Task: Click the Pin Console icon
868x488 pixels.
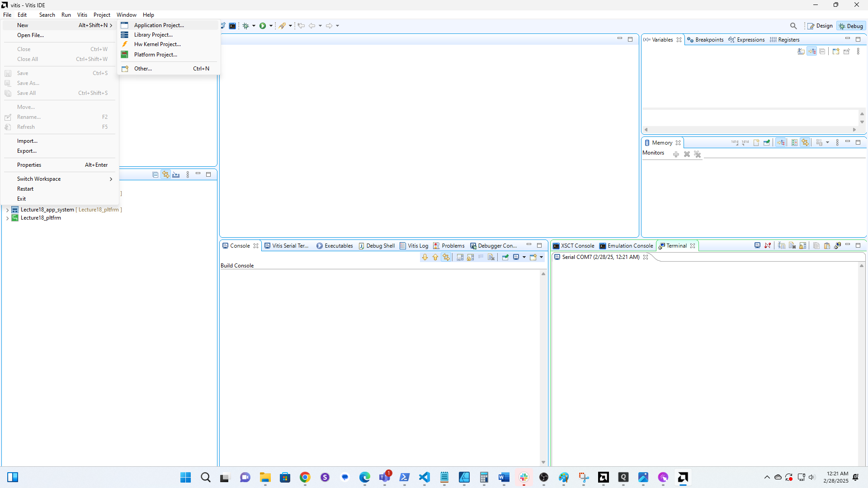Action: [x=505, y=258]
